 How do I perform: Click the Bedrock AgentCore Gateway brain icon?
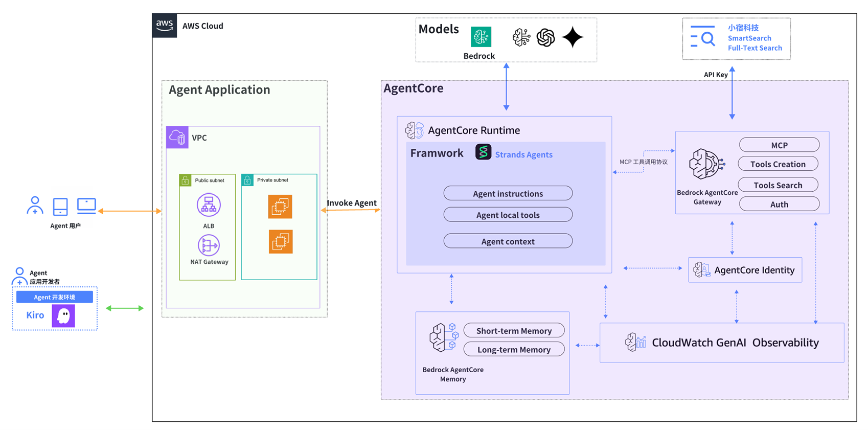point(706,164)
